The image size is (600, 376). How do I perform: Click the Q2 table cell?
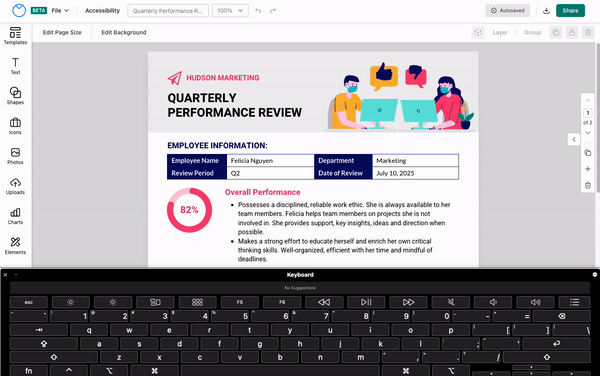[x=270, y=173]
